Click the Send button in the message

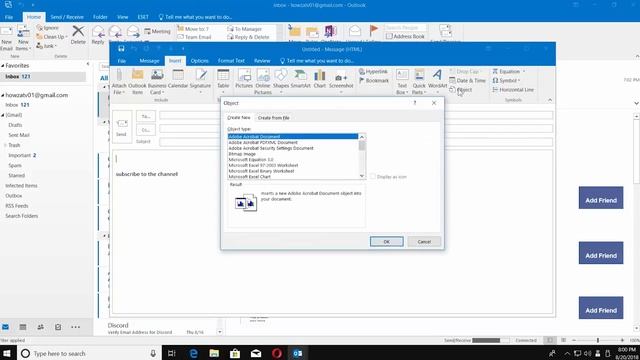122,127
